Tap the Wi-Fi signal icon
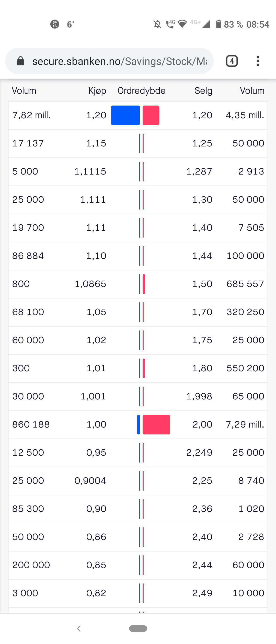276x644 pixels. pyautogui.click(x=182, y=24)
